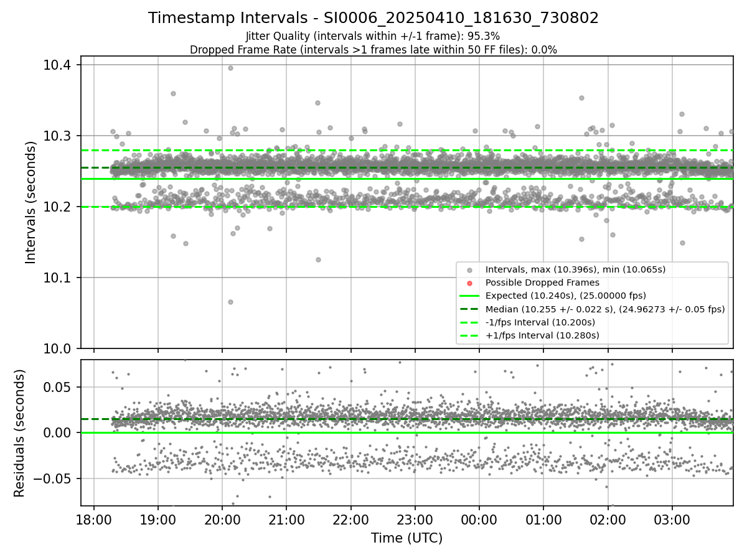Viewport: 747px width, 560px height.
Task: Click the '0.05' residuals tick label
Action: [58, 387]
